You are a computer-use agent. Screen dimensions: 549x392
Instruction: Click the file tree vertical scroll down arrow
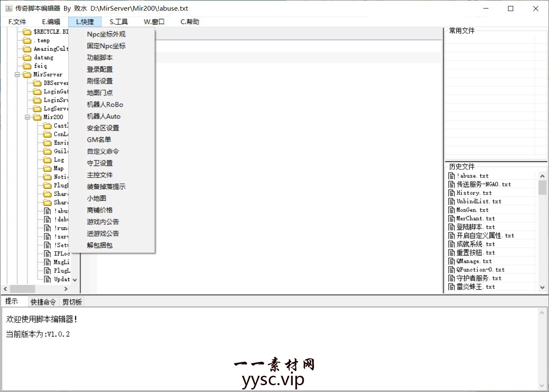(x=75, y=280)
